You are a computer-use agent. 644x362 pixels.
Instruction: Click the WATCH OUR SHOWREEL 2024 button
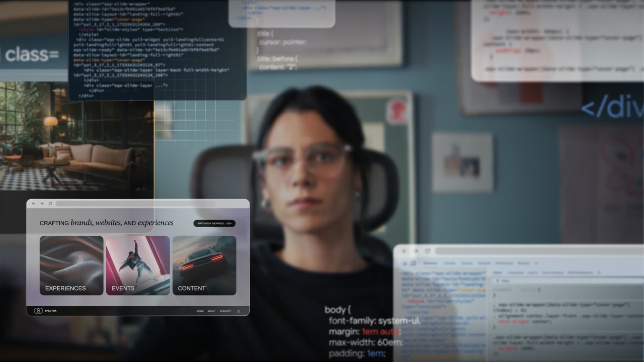(215, 223)
